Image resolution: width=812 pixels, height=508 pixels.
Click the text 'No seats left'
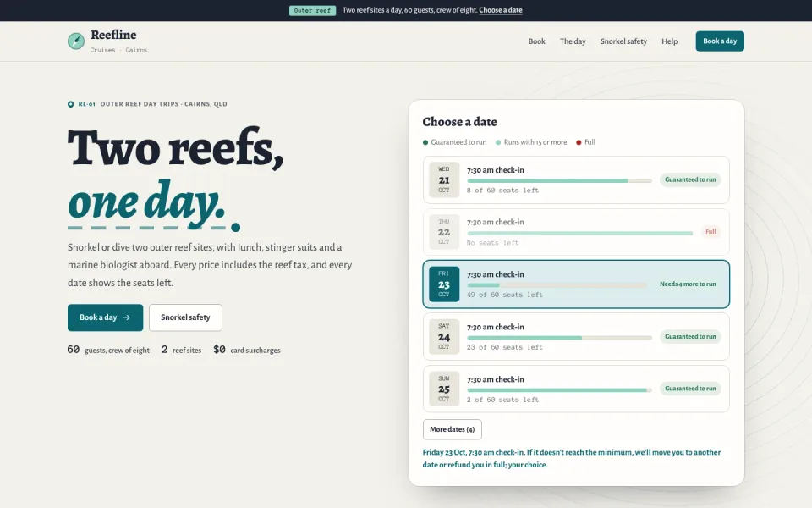tap(492, 243)
